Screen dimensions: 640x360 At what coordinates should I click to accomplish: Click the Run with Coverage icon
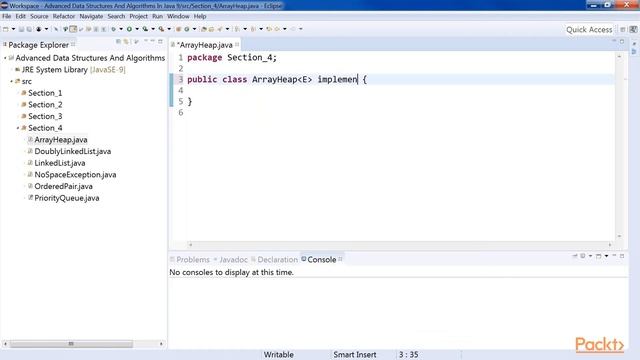[145, 29]
